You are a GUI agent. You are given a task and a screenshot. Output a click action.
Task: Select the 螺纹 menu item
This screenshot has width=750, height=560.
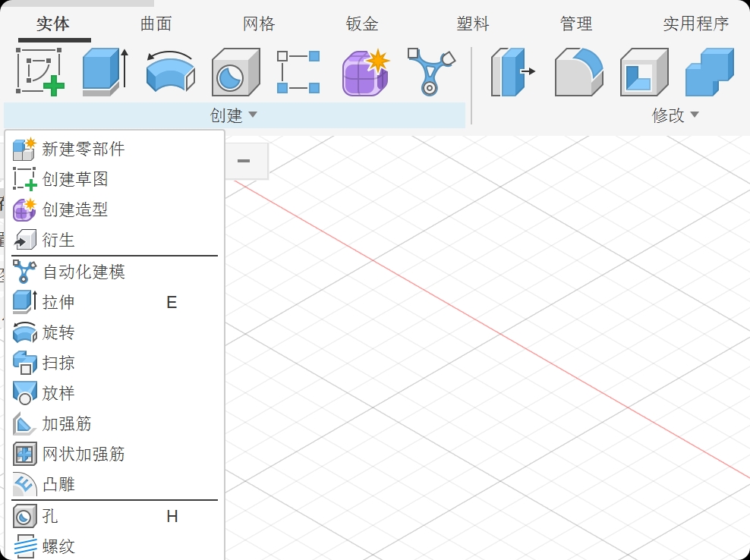pyautogui.click(x=58, y=546)
